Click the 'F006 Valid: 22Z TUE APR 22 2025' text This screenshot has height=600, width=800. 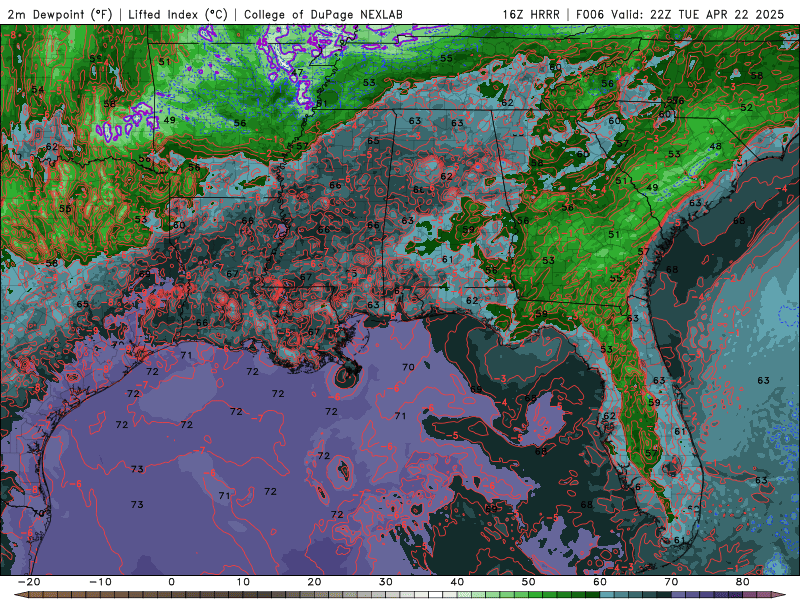point(680,14)
